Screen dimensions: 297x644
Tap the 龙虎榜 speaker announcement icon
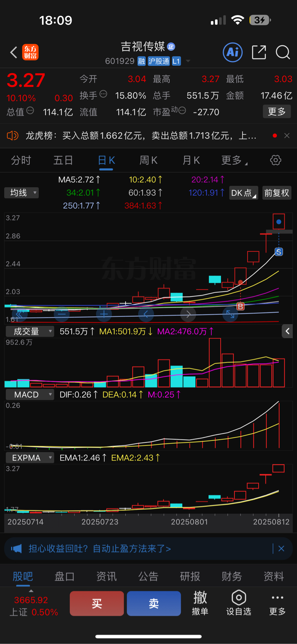(13, 136)
